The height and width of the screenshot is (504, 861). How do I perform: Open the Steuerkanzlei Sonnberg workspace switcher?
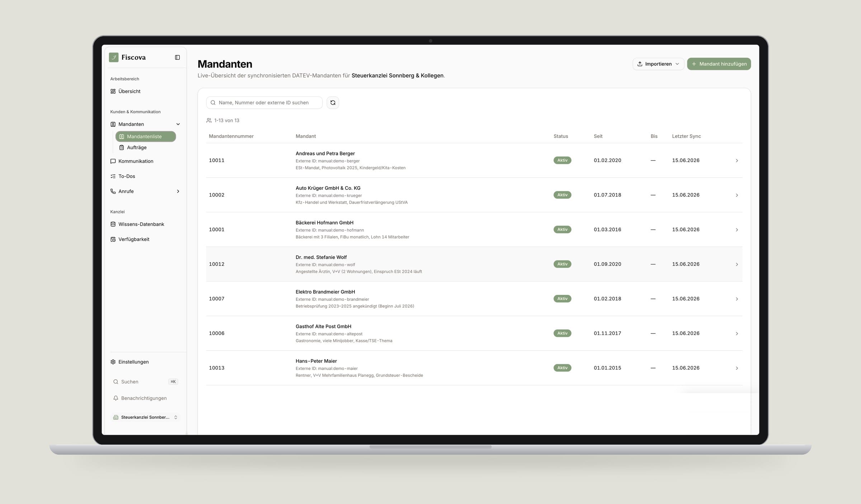[145, 417]
